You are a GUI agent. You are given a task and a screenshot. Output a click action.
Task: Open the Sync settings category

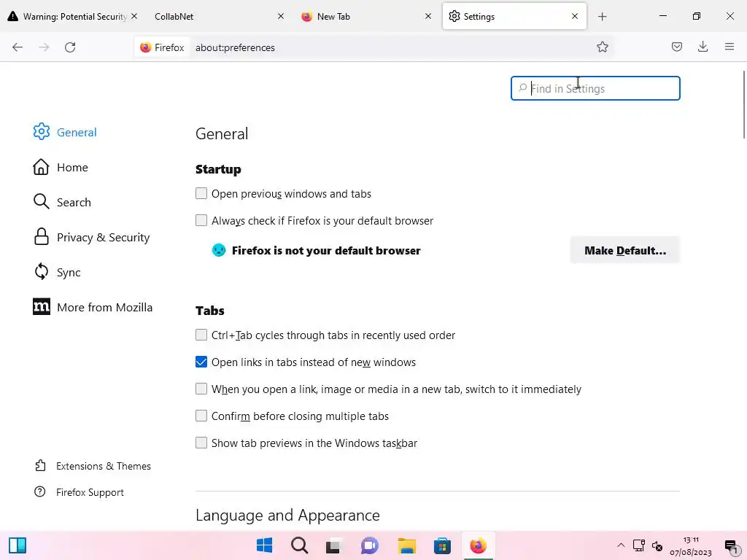click(57, 272)
